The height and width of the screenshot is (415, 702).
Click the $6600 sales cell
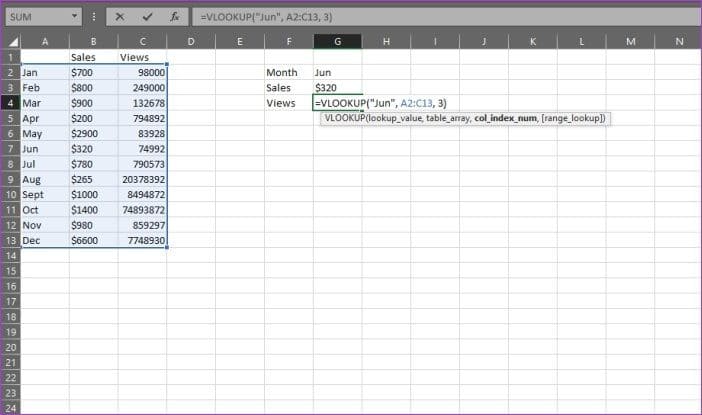pos(94,240)
